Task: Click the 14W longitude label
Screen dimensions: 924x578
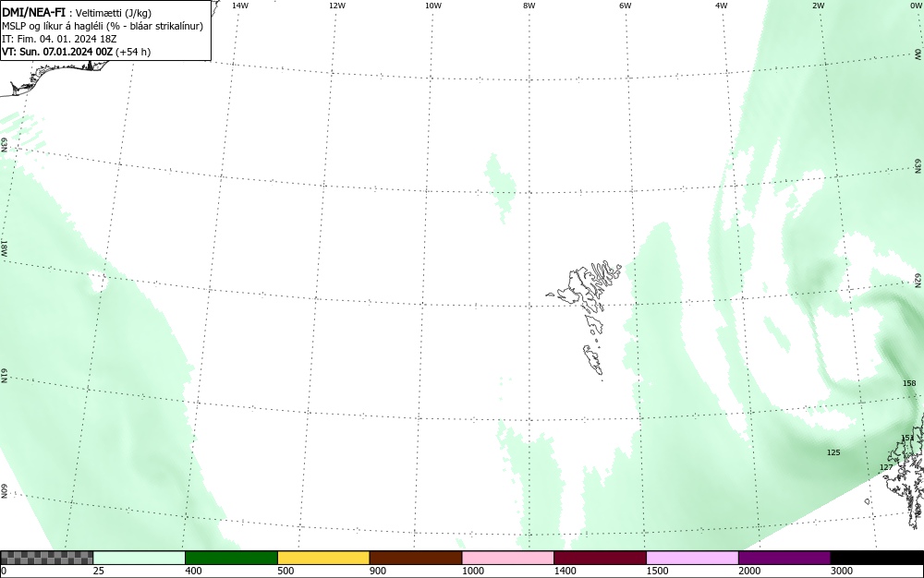Action: (x=240, y=6)
